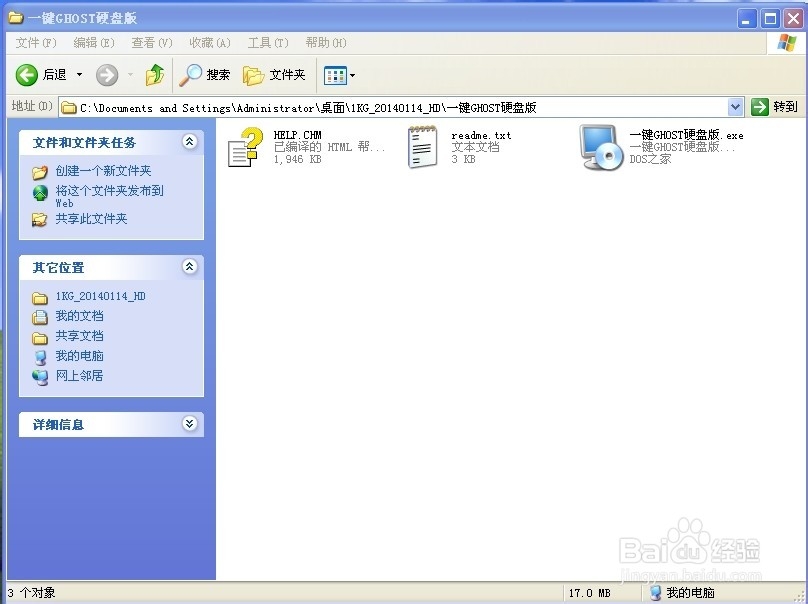Click the green Back arrow button

click(x=26, y=75)
